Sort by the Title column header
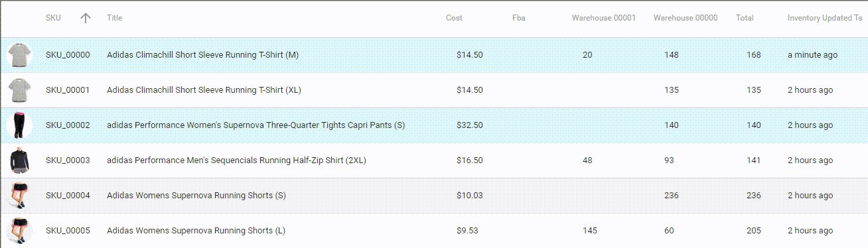This screenshot has width=868, height=248. (x=114, y=18)
